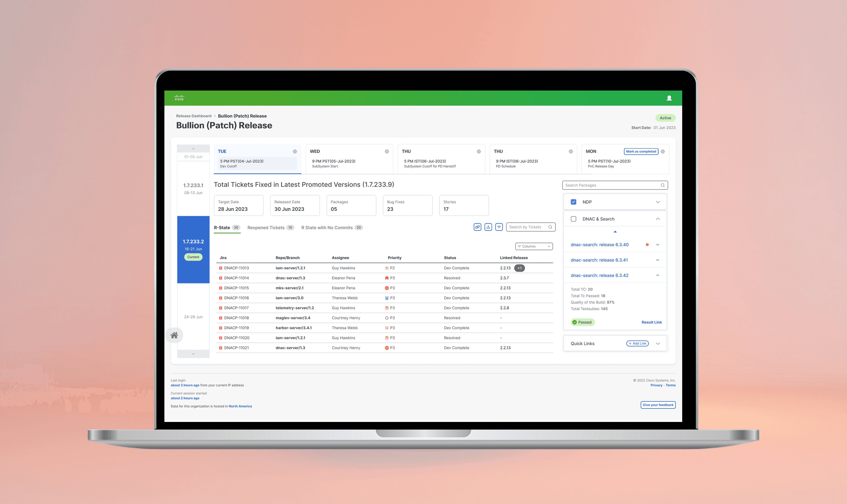Select 24-29 Jun timeline slot

[193, 317]
